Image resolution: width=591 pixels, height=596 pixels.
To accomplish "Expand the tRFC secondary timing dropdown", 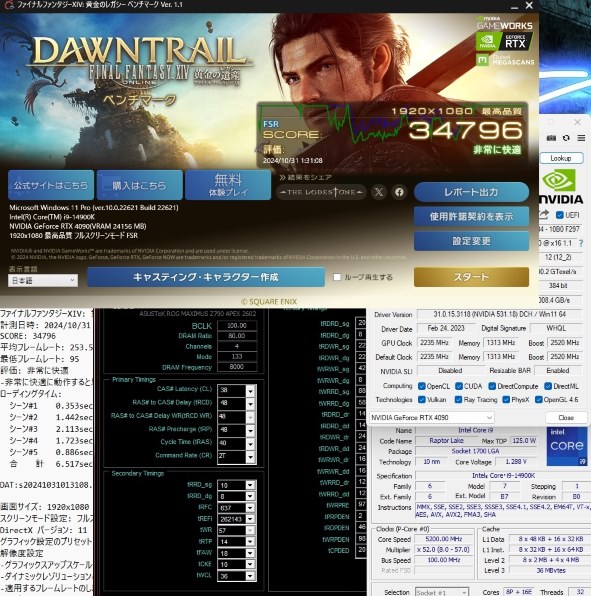I will (250, 508).
